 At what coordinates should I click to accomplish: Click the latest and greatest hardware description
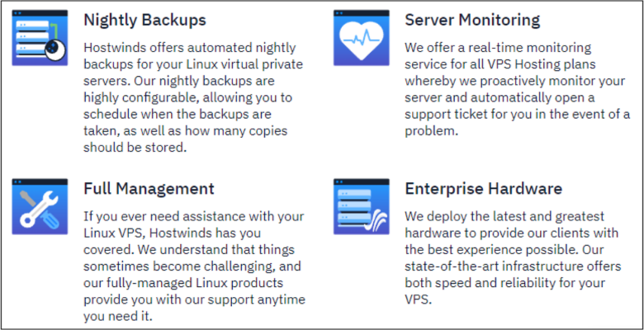click(x=513, y=257)
